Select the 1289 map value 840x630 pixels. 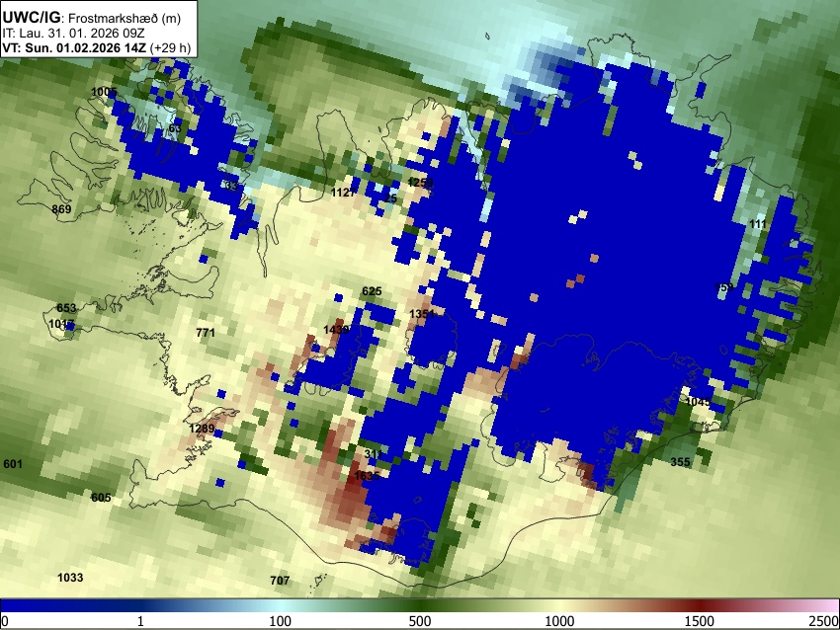tap(202, 429)
